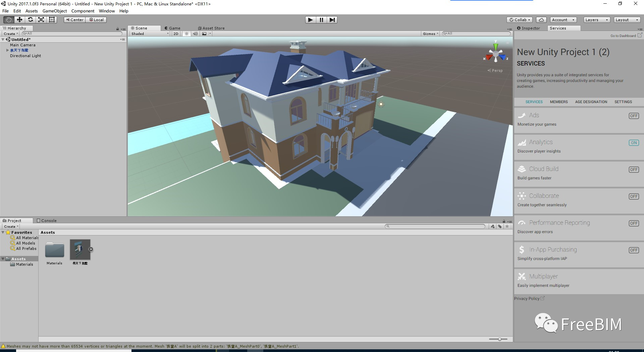Toggle pivot mode Center button
Viewport: 644px width, 352px height.
(75, 20)
